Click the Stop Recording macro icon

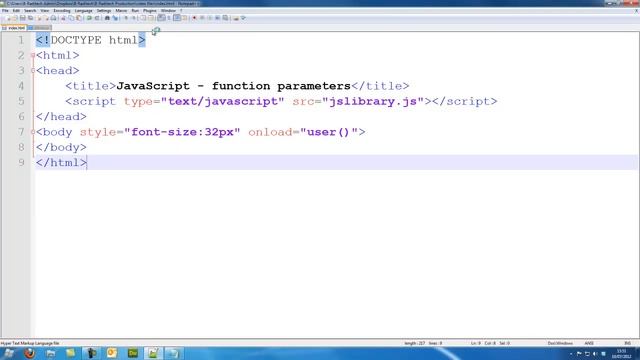[202, 18]
